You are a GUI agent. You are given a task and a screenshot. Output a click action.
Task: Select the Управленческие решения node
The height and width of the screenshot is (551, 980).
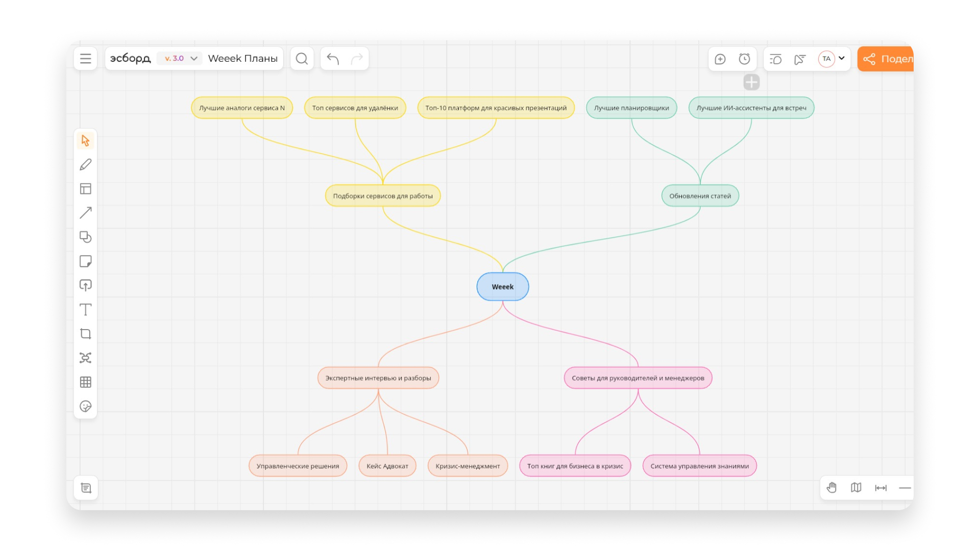pyautogui.click(x=298, y=466)
